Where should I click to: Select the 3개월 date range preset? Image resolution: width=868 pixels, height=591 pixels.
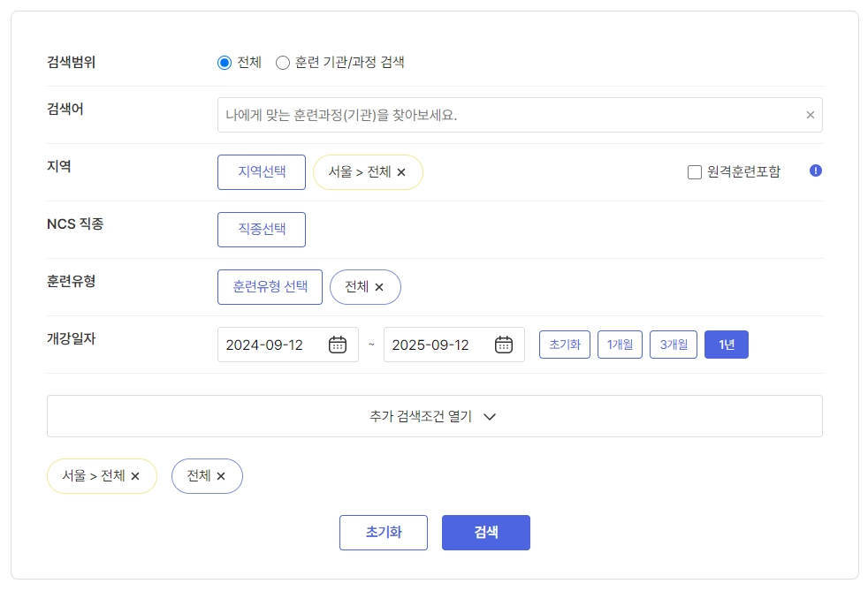click(x=673, y=345)
